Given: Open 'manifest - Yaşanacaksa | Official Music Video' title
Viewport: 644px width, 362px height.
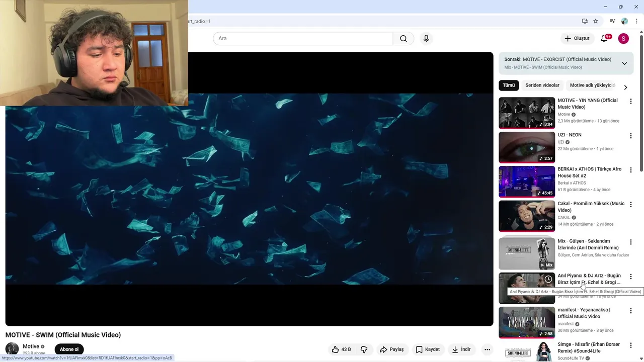Looking at the screenshot, I should point(584,313).
